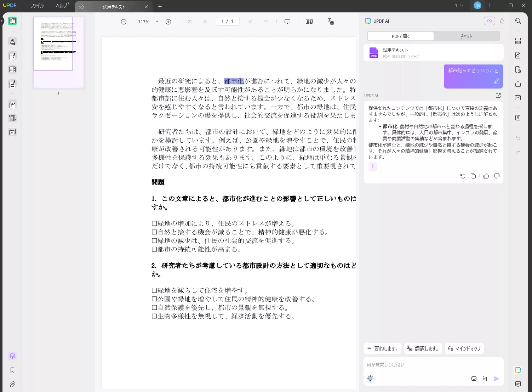Screen dimensions: 532x392
Task: Regenerate the AI answer
Action: [463, 176]
